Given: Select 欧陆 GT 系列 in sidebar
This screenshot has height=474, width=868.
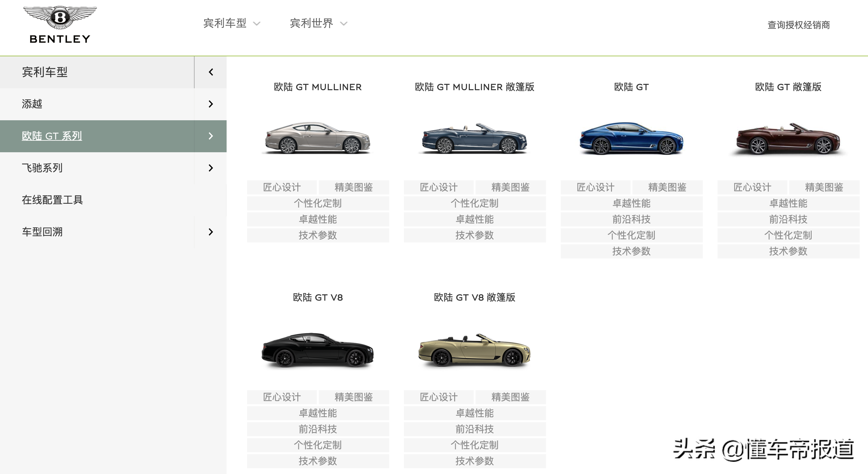Looking at the screenshot, I should (52, 136).
